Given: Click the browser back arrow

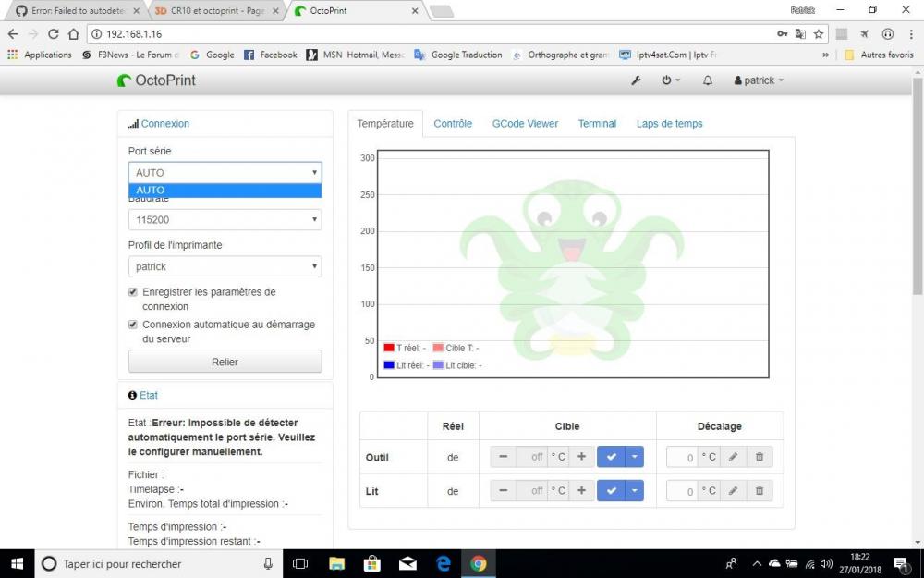Looking at the screenshot, I should click(x=13, y=34).
